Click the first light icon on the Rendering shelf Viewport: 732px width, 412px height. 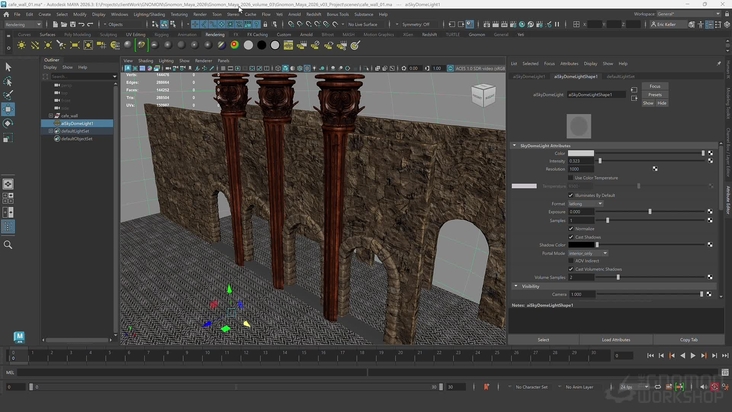tap(23, 45)
